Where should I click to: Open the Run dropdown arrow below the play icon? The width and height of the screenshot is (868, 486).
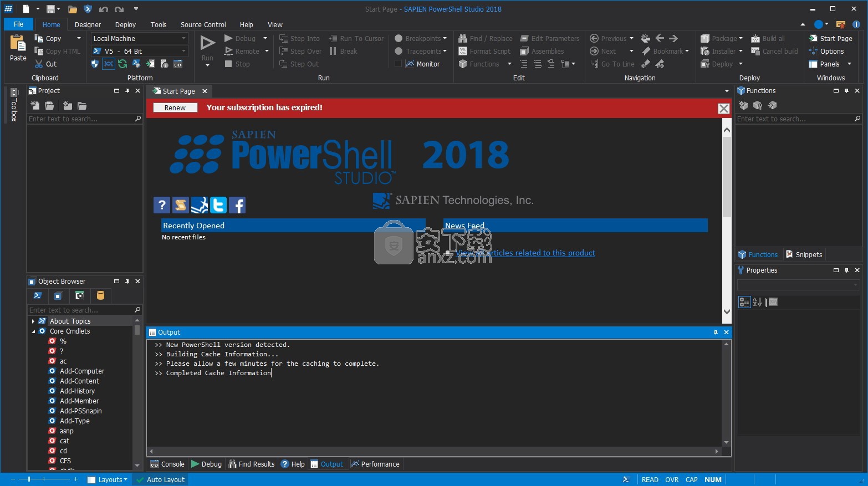click(207, 65)
